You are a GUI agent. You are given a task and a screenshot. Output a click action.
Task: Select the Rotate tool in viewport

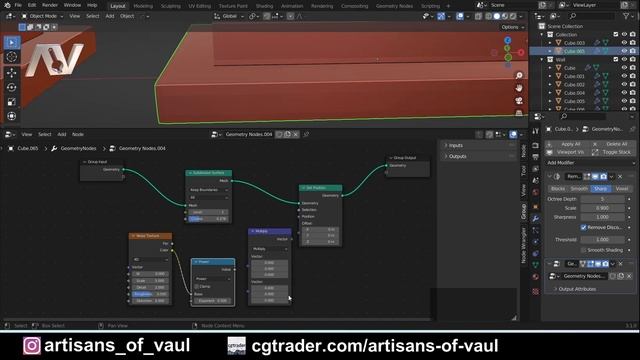12,87
